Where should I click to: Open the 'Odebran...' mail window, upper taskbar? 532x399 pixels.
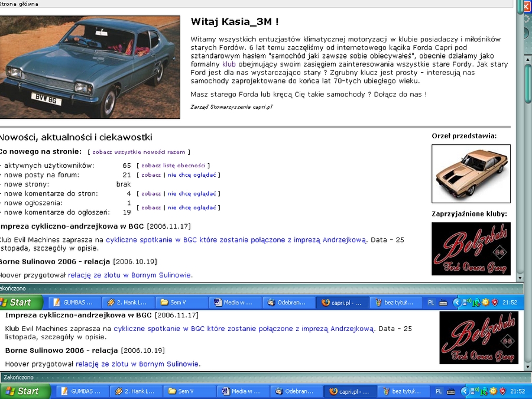pos(290,302)
